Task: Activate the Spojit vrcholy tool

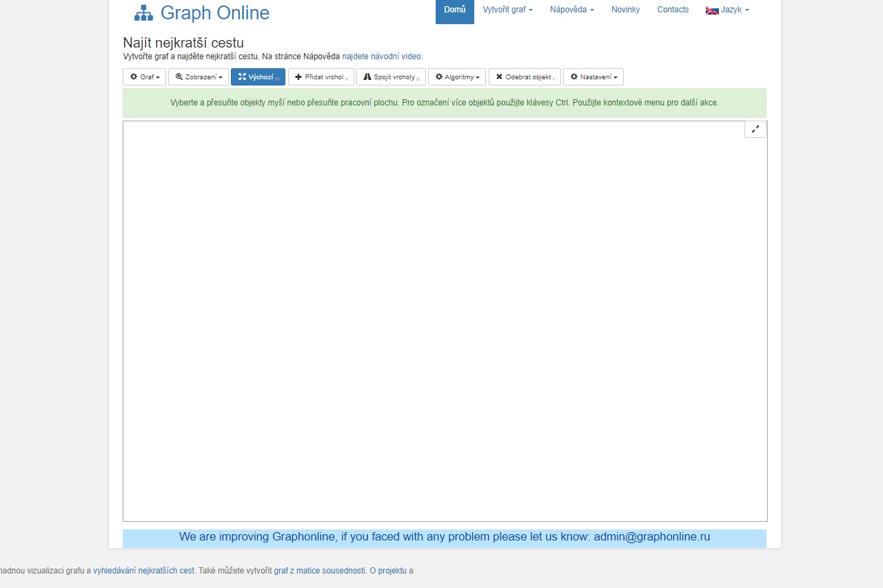Action: (391, 77)
